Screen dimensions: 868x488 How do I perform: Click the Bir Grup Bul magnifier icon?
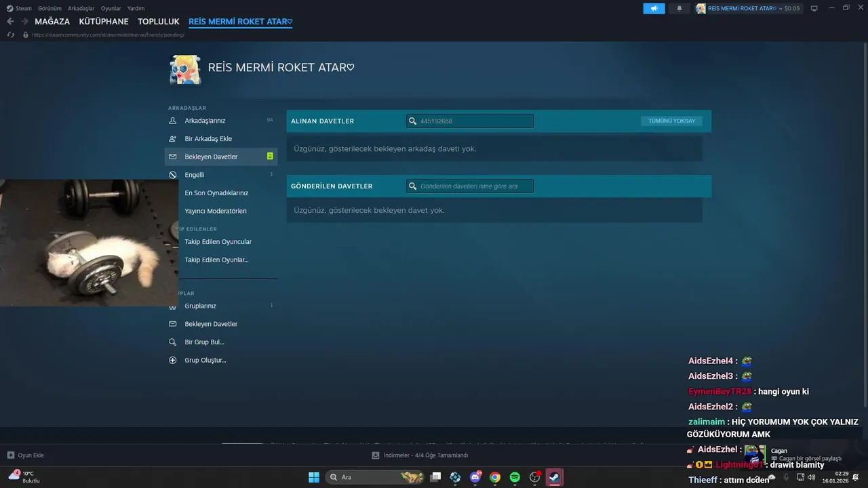pyautogui.click(x=172, y=342)
